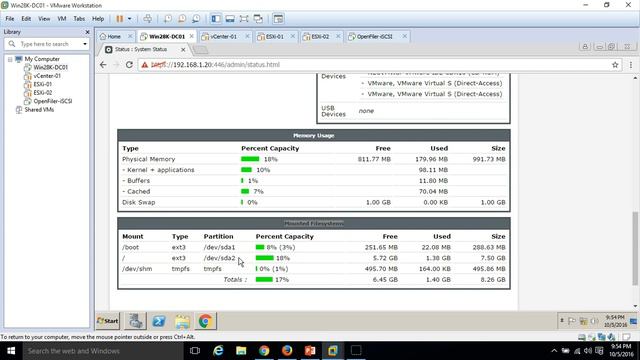Open the Help menu

point(98,19)
